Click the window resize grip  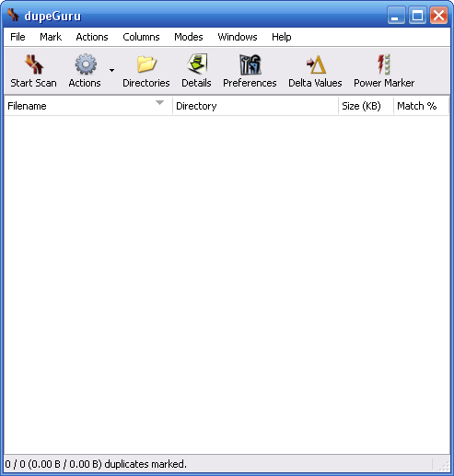pos(444,466)
